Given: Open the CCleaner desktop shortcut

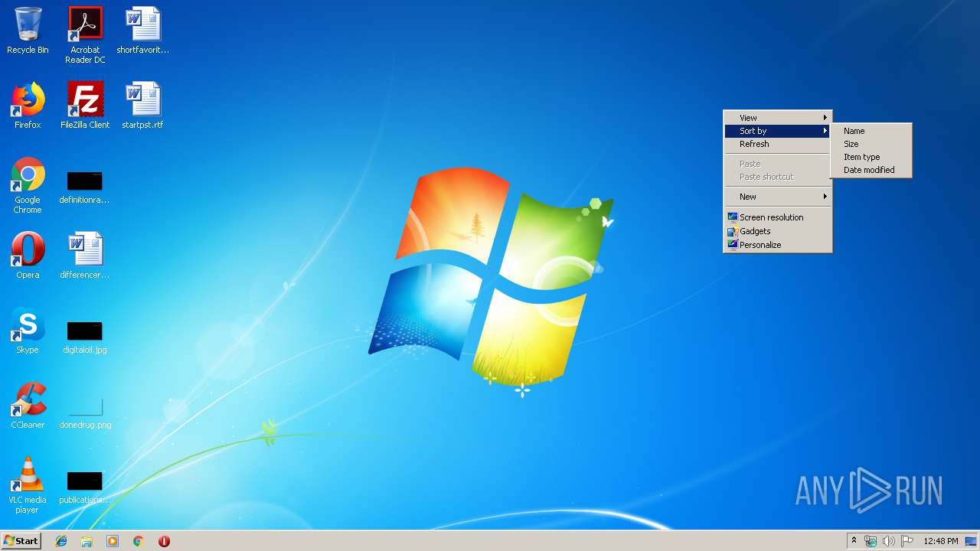Looking at the screenshot, I should pyautogui.click(x=28, y=406).
